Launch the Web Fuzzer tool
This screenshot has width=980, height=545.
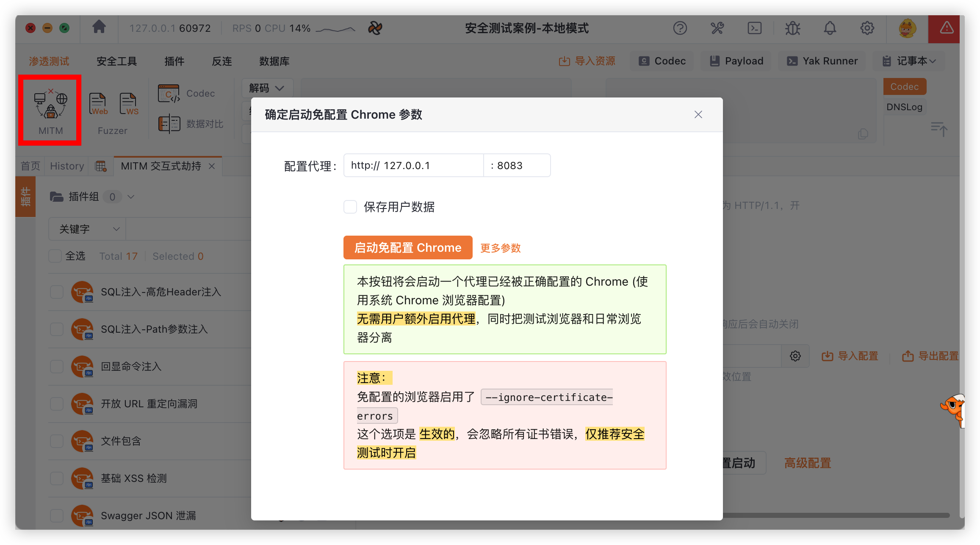98,104
